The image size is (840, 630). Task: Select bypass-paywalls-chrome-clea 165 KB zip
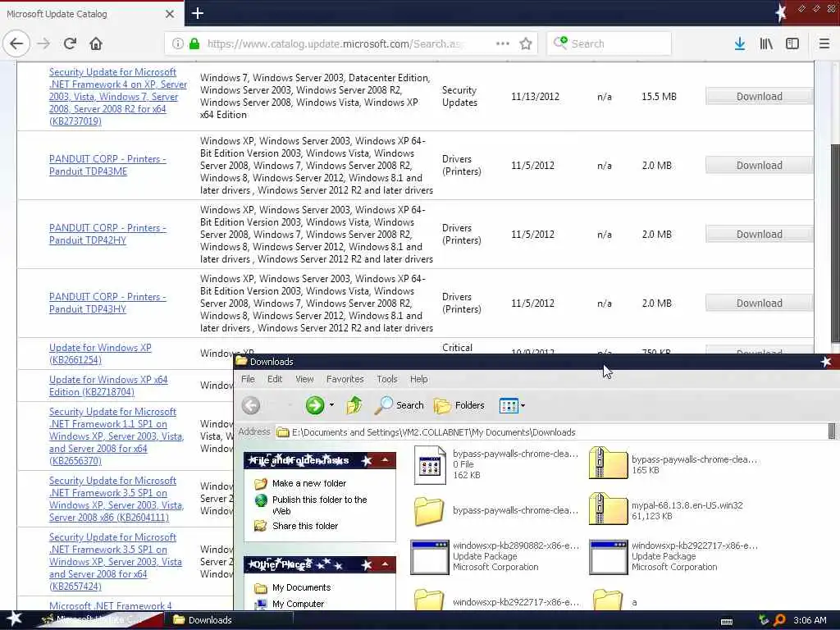pyautogui.click(x=608, y=464)
